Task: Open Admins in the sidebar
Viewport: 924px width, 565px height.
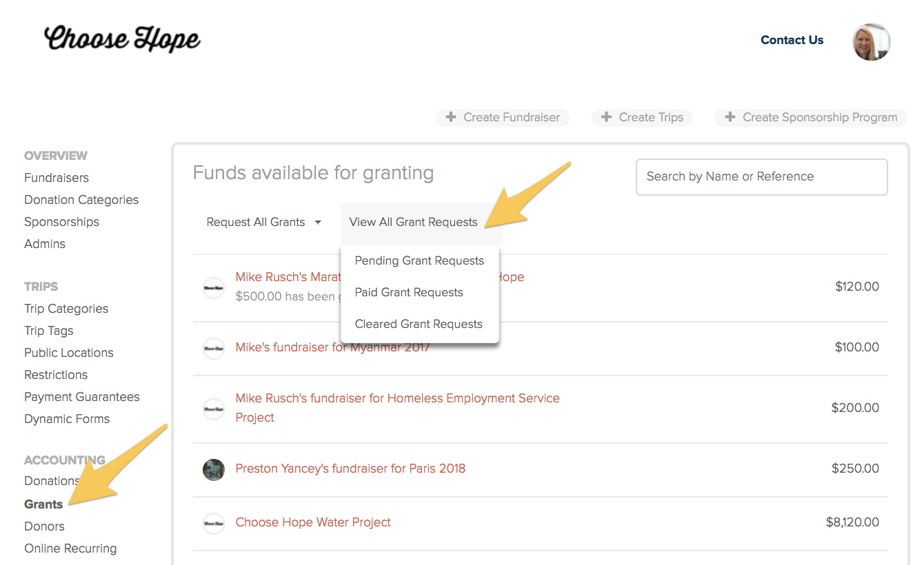Action: pyautogui.click(x=45, y=244)
